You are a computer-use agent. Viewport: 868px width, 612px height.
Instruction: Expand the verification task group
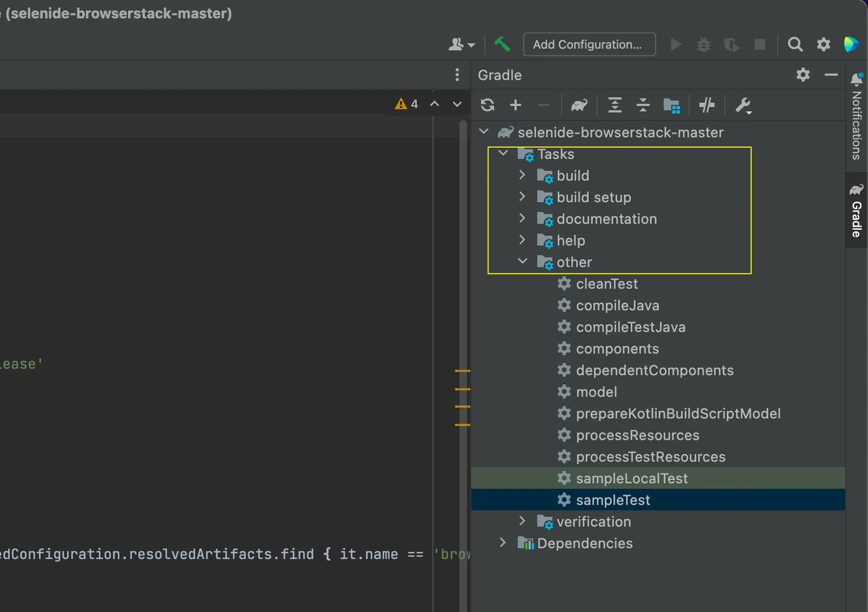pyautogui.click(x=522, y=521)
